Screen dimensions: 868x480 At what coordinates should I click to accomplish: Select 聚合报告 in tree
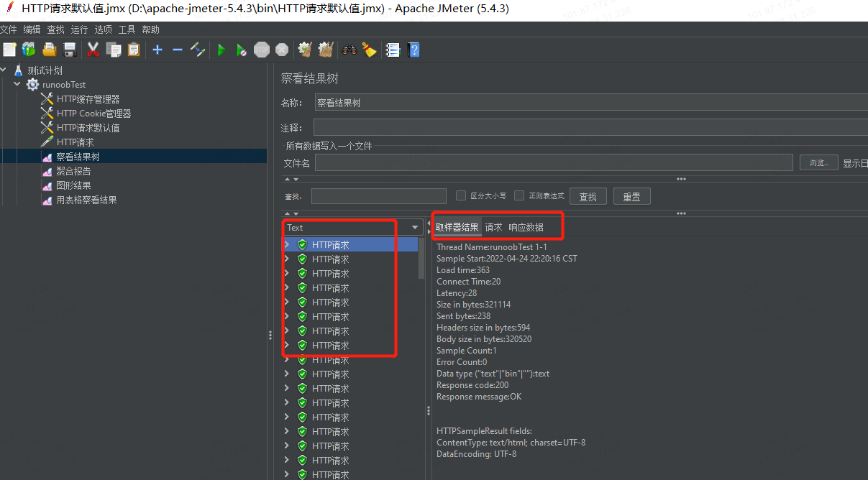pos(73,171)
